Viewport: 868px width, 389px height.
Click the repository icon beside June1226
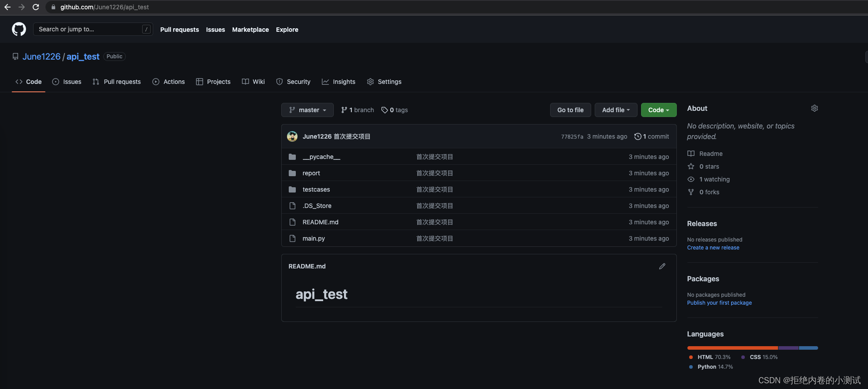[15, 57]
